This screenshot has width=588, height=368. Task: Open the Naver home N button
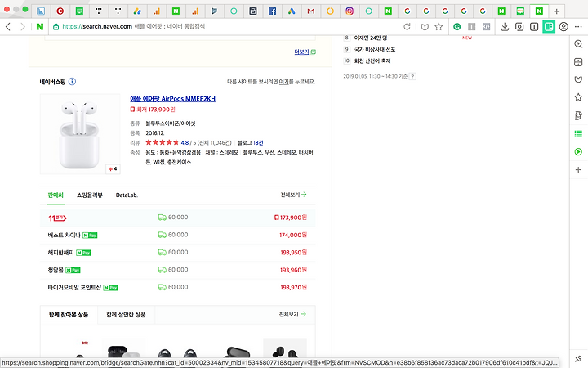coord(40,27)
